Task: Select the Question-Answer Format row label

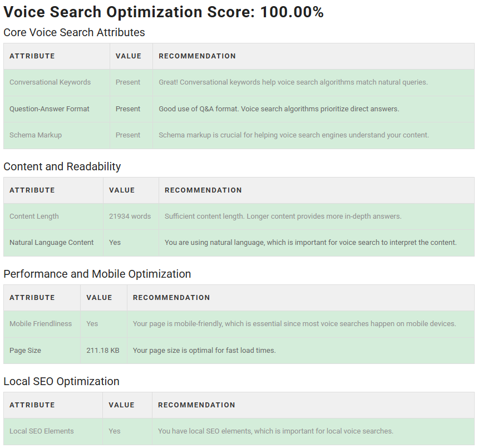Action: pyautogui.click(x=50, y=109)
